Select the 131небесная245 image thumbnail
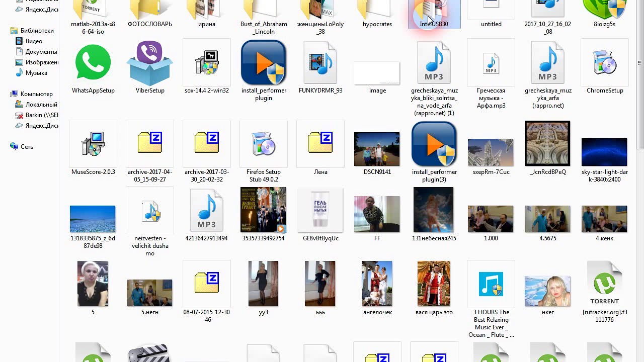The width and height of the screenshot is (644, 362). [433, 210]
